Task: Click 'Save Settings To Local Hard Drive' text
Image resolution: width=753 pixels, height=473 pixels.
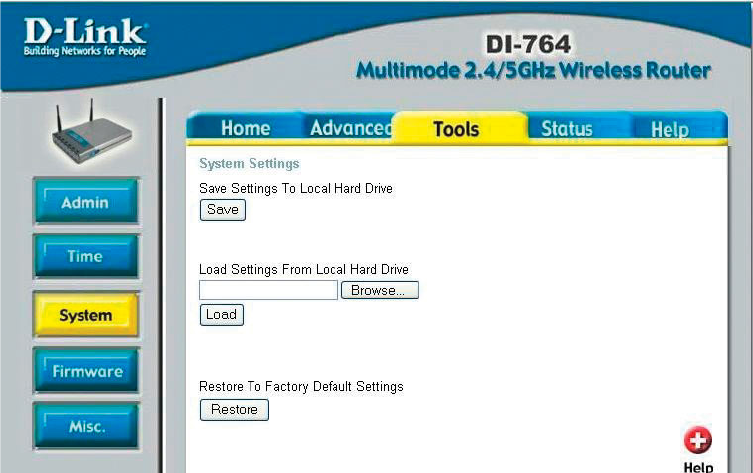Action: 296,188
